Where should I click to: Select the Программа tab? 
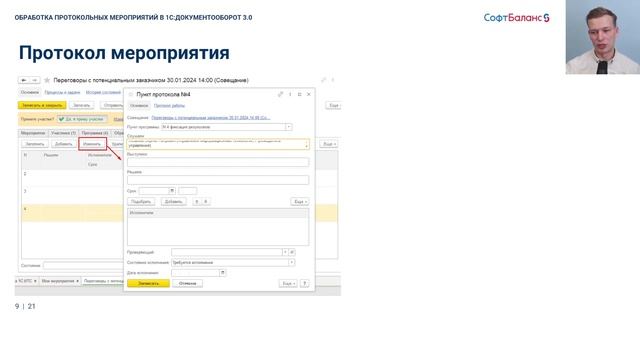[x=95, y=133]
